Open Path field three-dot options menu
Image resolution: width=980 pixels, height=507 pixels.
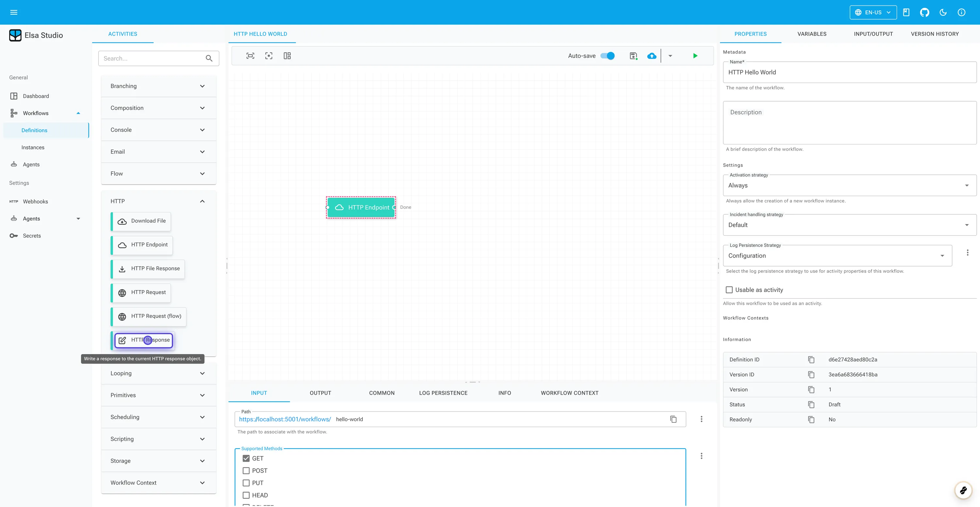pyautogui.click(x=702, y=419)
